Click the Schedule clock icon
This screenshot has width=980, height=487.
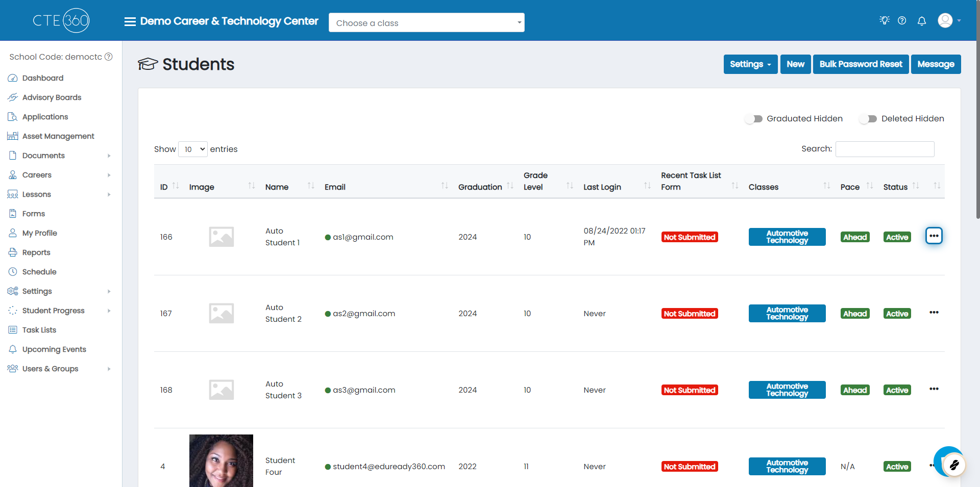point(13,272)
